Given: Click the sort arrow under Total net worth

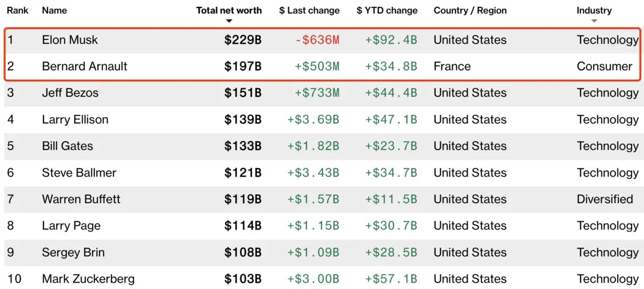Looking at the screenshot, I should coord(229,21).
